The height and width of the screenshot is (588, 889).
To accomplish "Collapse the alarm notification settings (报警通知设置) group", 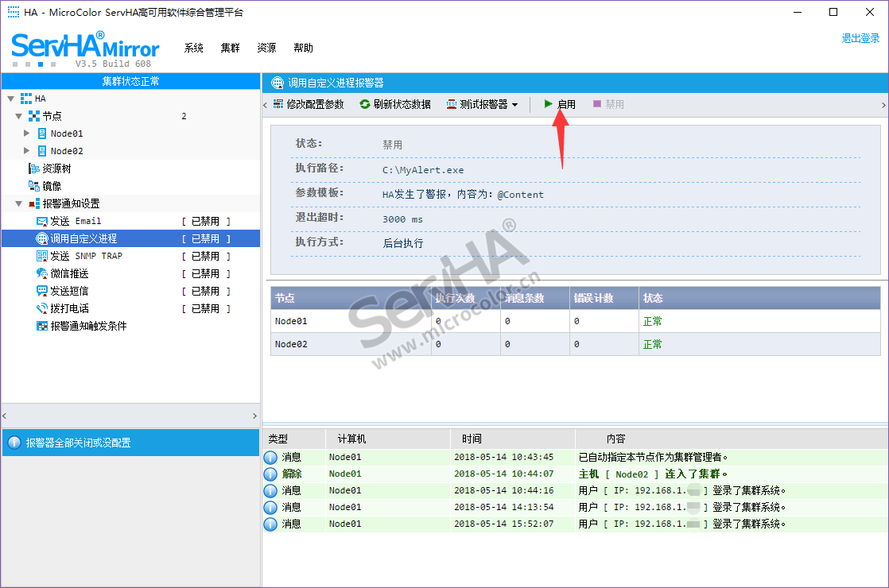I will tap(19, 203).
